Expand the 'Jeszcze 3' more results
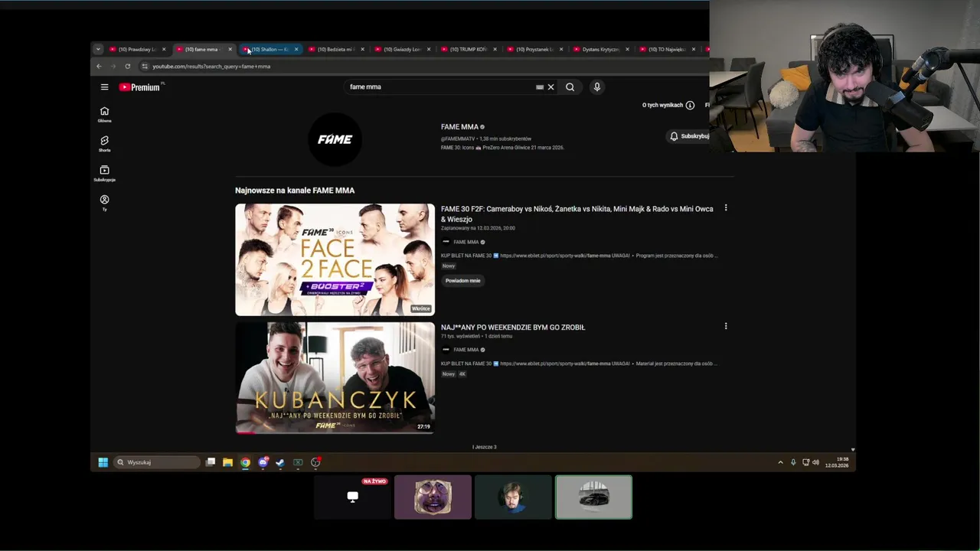The image size is (980, 551). click(x=485, y=447)
